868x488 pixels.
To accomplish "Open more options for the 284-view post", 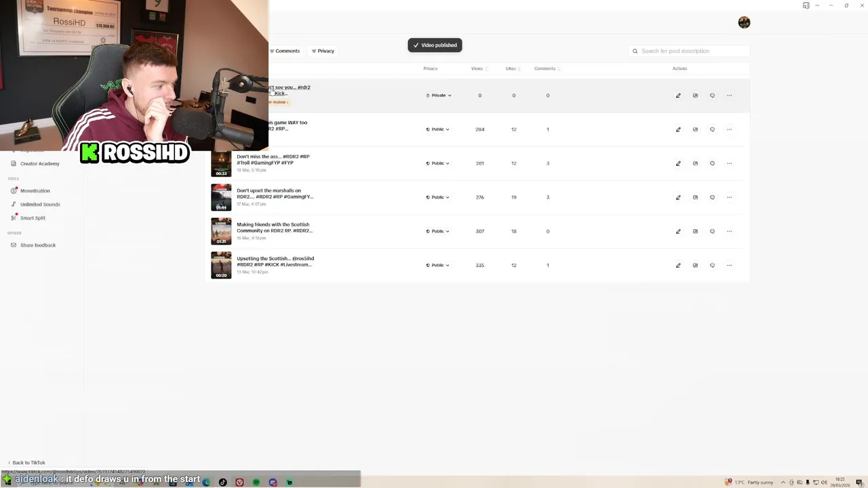I will pyautogui.click(x=730, y=129).
